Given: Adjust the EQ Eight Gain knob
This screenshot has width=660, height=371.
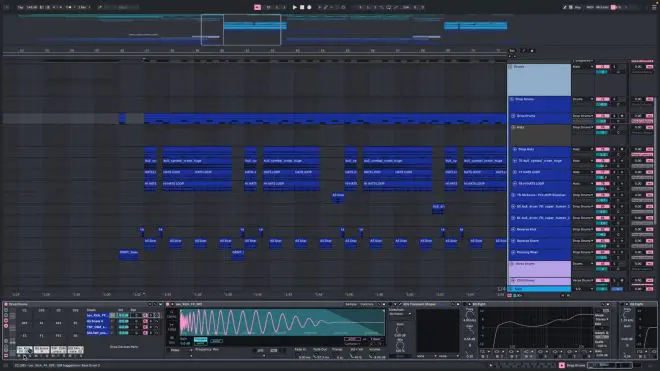Looking at the screenshot, I should 470,331.
